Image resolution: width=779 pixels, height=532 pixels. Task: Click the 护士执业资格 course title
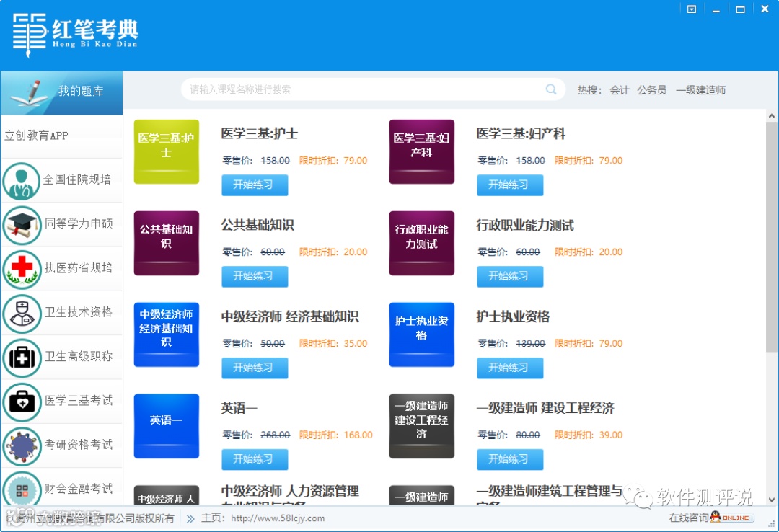pyautogui.click(x=513, y=316)
